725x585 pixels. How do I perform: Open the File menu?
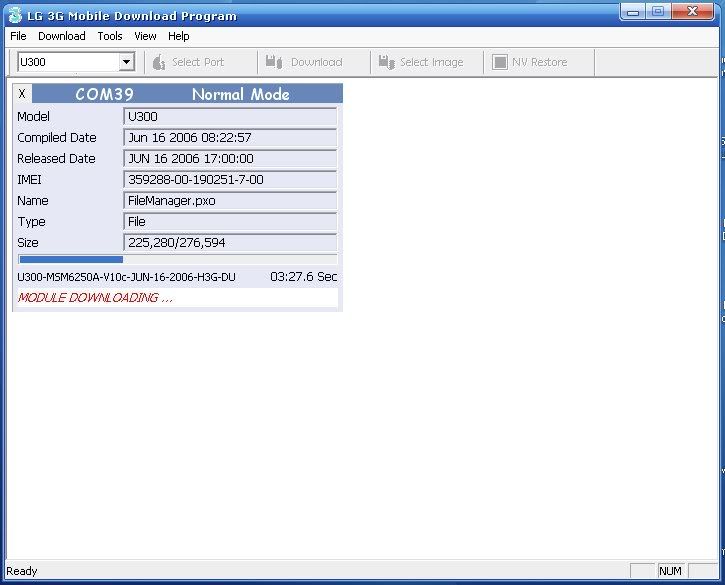tap(18, 36)
